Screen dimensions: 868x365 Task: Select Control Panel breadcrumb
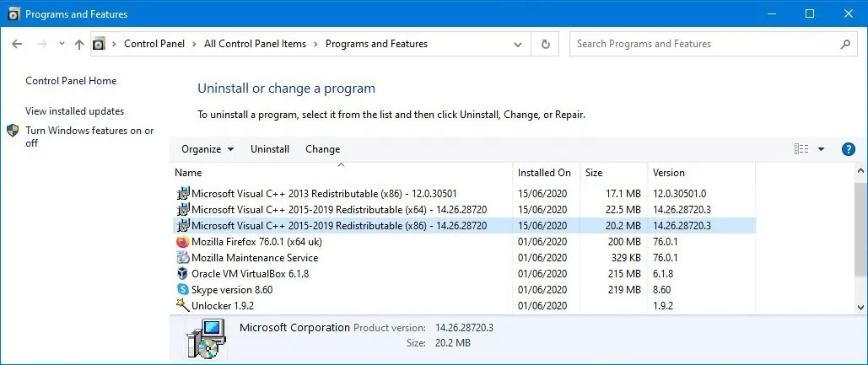tap(154, 44)
